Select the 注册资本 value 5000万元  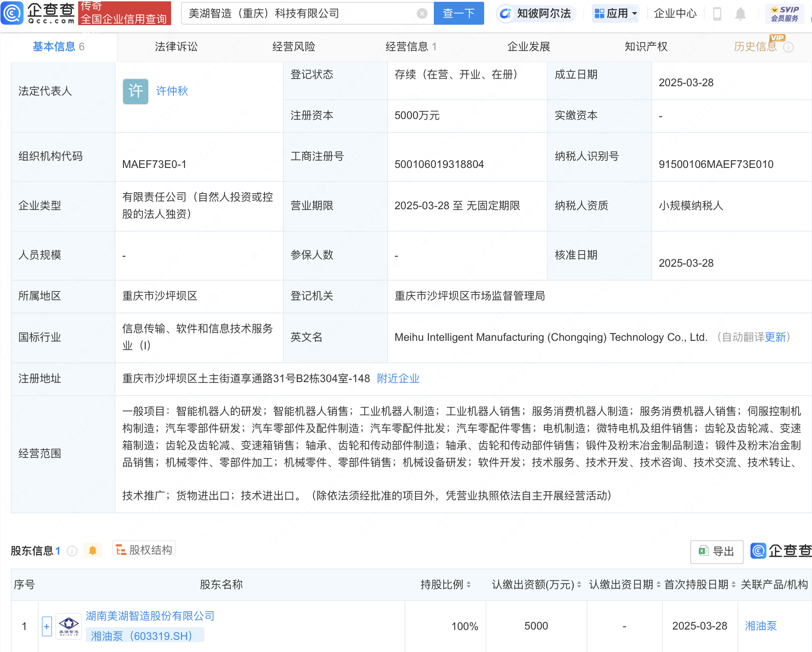(x=417, y=115)
